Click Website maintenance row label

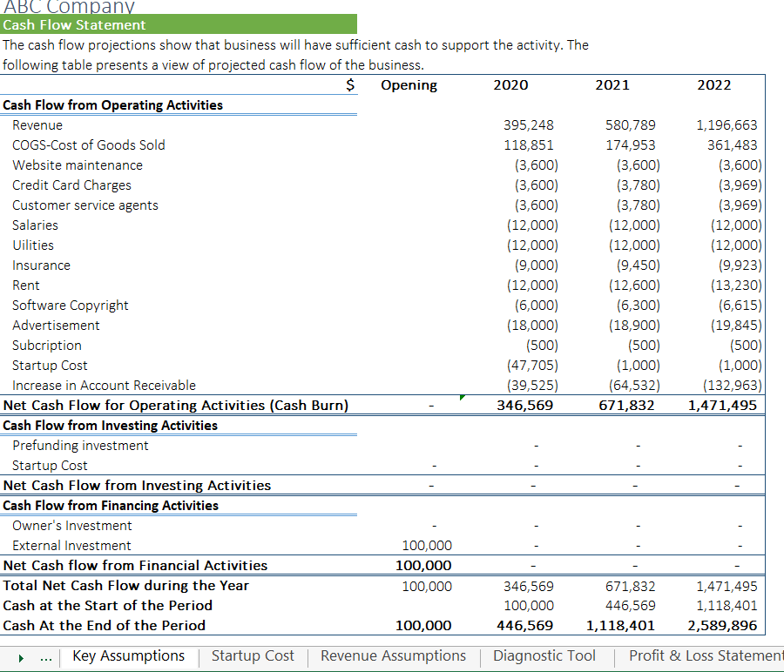coord(78,165)
